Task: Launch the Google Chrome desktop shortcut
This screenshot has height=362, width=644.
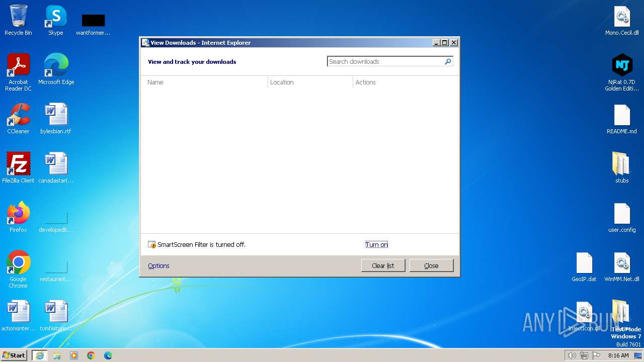Action: point(18,269)
